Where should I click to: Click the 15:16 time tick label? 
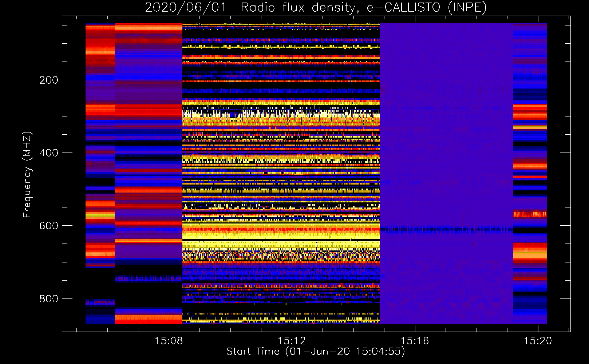415,341
